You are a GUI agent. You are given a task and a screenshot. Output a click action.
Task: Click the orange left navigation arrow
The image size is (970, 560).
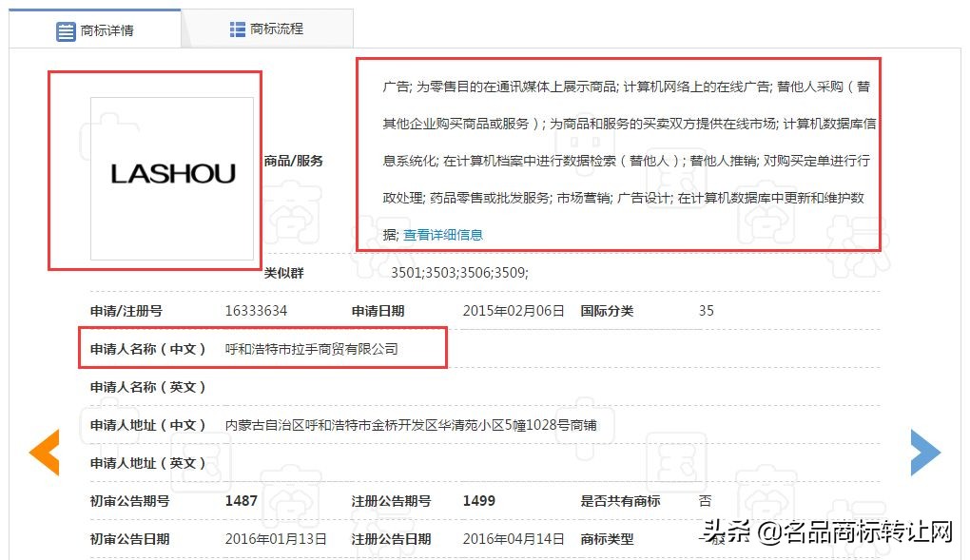point(43,453)
